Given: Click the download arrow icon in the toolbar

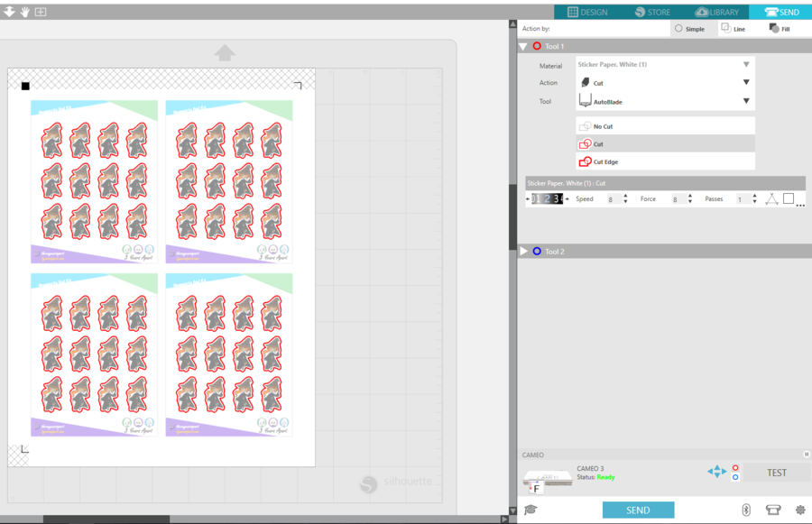Looking at the screenshot, I should (11, 12).
